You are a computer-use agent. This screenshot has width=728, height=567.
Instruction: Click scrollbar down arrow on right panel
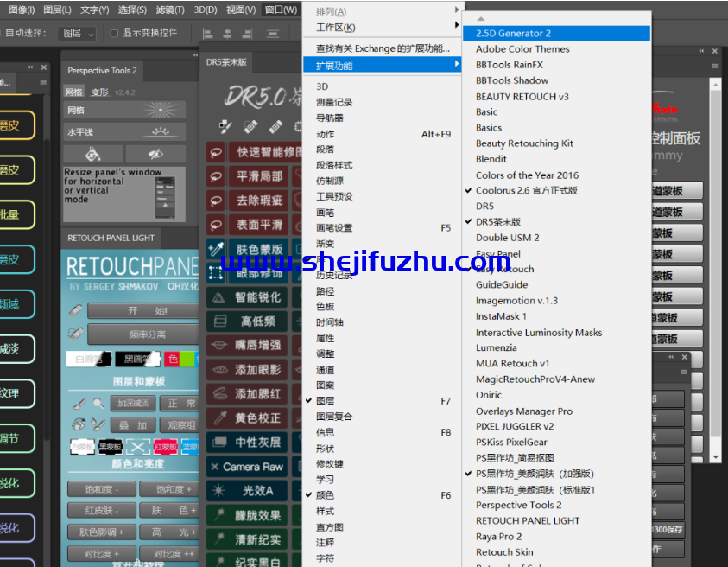715,457
